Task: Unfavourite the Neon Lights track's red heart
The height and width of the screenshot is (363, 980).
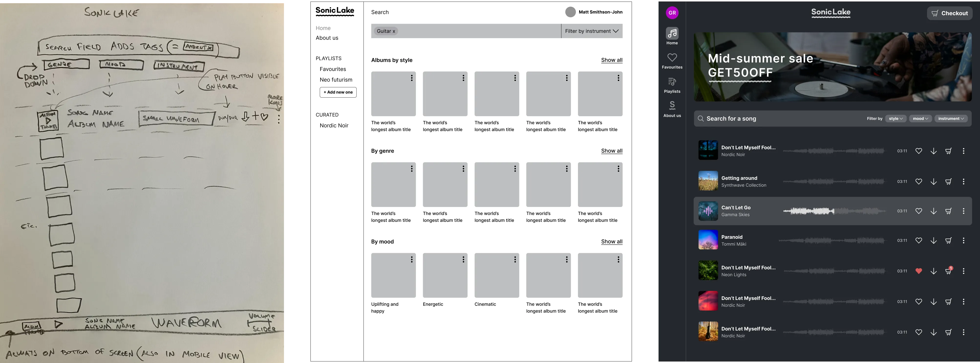Action: [918, 271]
